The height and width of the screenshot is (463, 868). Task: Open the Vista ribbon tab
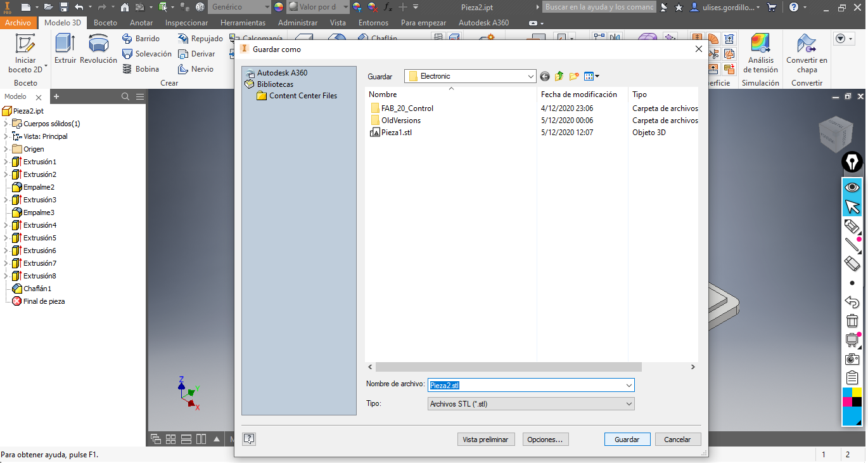[x=338, y=23]
